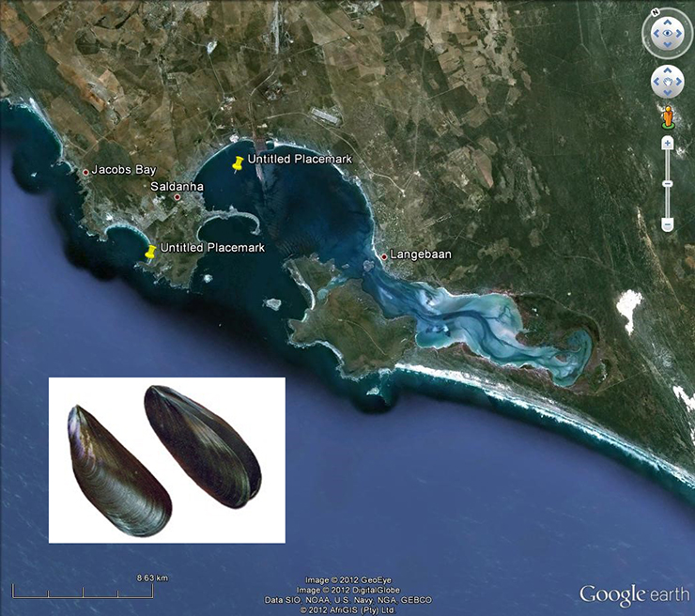Select the Saldanha place marker
This screenshot has height=616, width=695.
click(x=177, y=197)
